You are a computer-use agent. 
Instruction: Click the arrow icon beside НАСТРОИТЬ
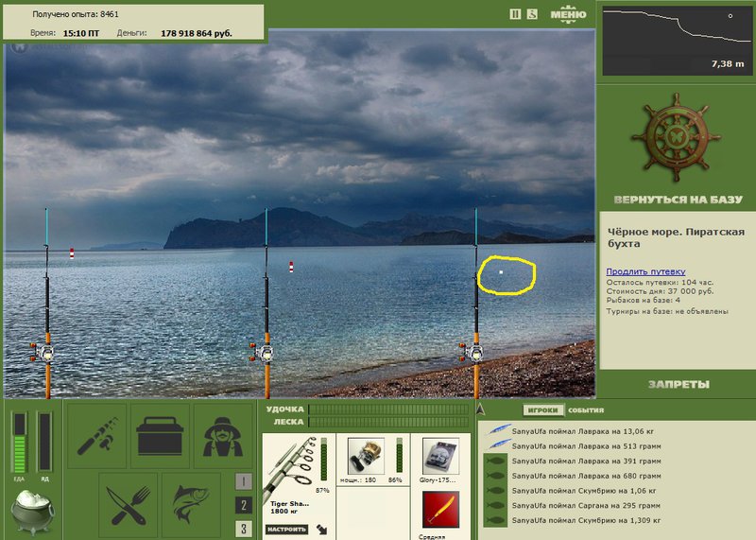pyautogui.click(x=322, y=530)
